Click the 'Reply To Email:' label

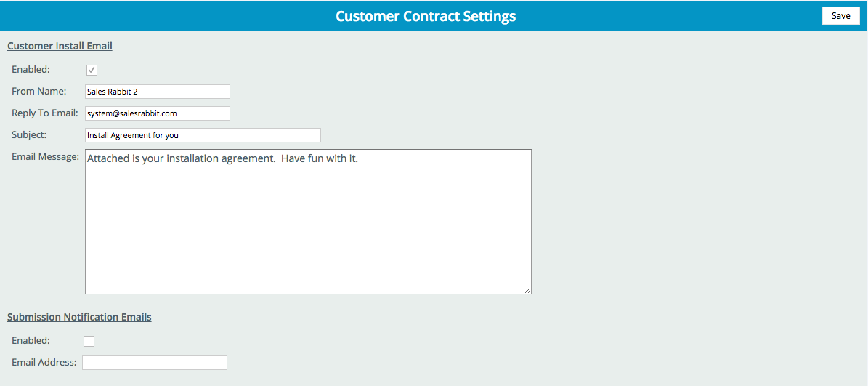click(x=45, y=113)
